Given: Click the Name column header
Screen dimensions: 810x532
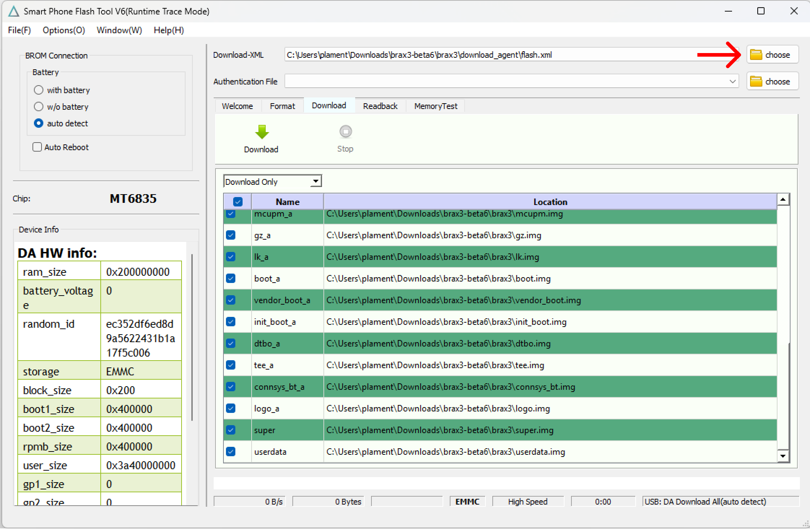Looking at the screenshot, I should (288, 202).
